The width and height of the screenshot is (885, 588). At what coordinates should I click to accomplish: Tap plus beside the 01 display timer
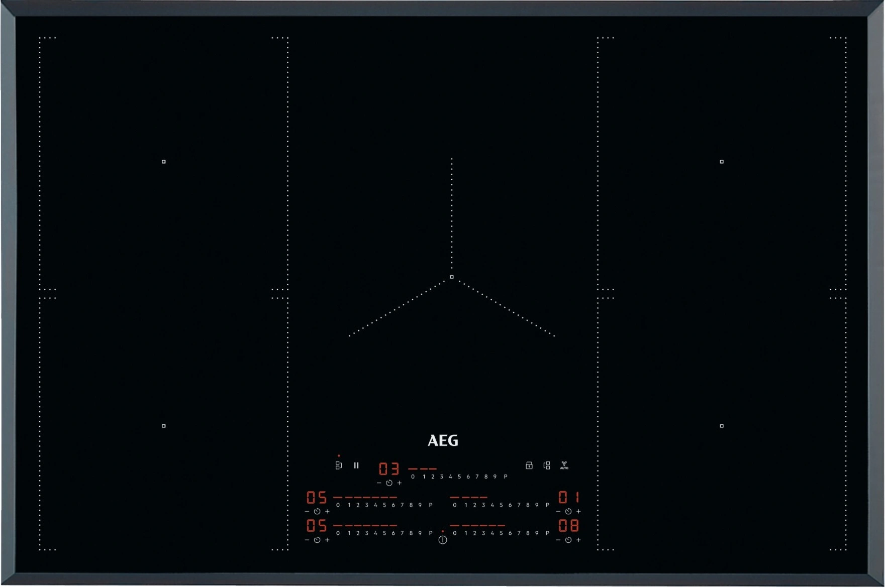pos(578,512)
